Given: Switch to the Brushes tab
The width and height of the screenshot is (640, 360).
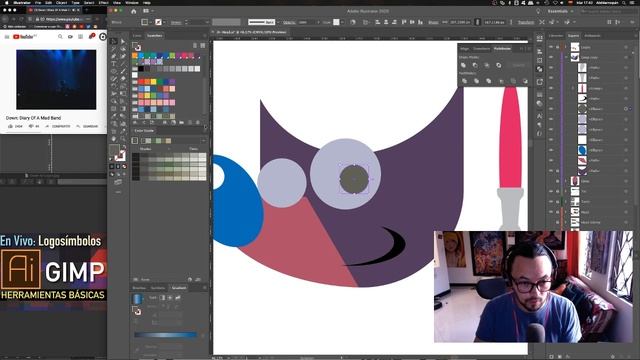Looking at the screenshot, I should (139, 288).
